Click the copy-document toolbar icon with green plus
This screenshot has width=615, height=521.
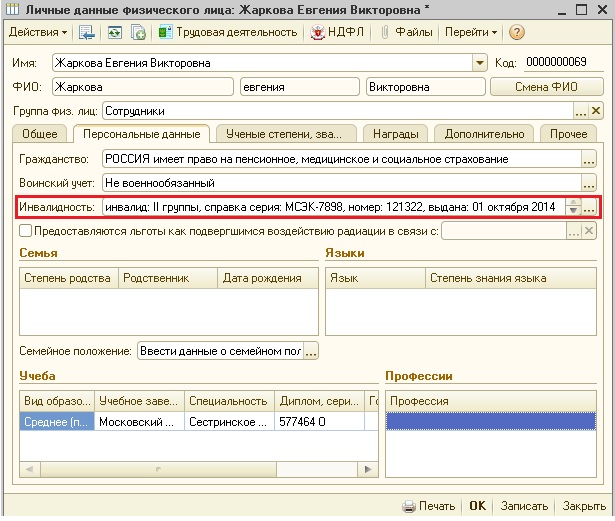(138, 33)
